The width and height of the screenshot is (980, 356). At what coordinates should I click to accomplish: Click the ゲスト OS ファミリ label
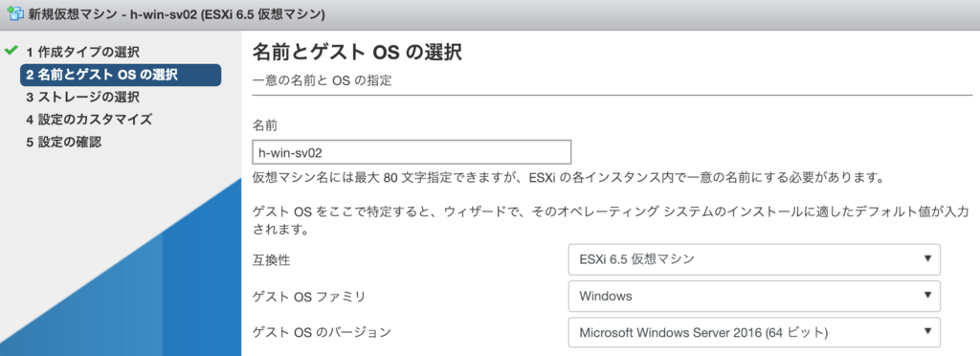coord(308,296)
